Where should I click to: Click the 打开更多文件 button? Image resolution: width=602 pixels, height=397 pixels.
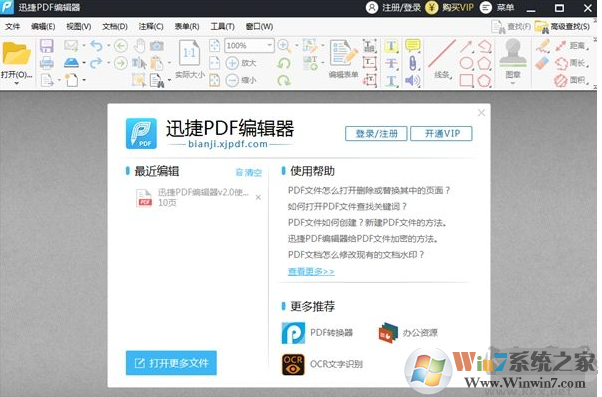click(x=171, y=363)
